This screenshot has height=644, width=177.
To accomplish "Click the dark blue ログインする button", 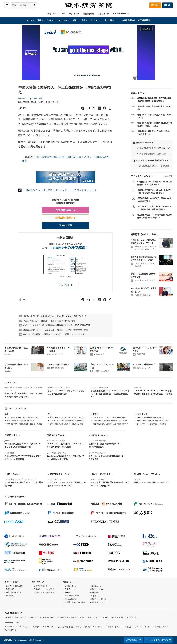I will click(65, 225).
